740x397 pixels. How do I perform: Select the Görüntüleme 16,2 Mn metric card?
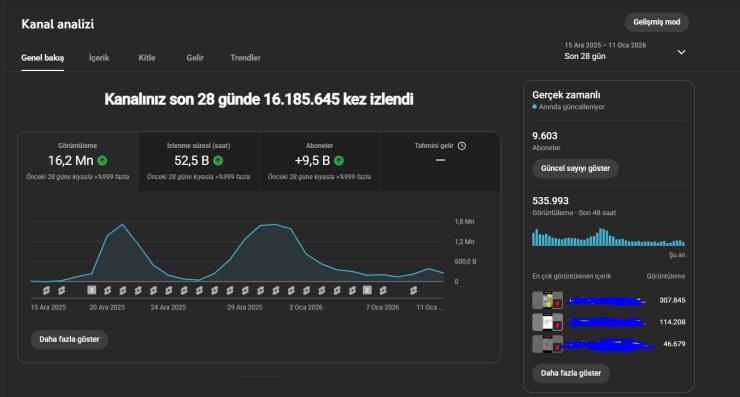click(78, 161)
